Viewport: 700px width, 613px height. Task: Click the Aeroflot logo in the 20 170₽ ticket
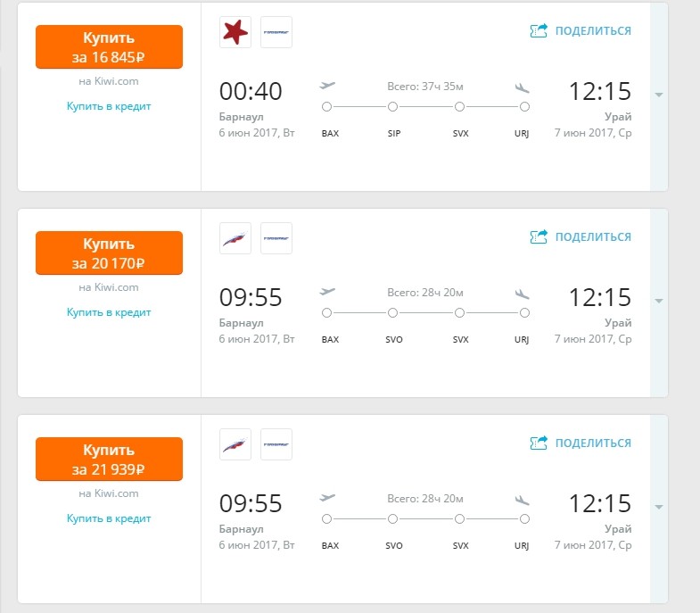235,238
